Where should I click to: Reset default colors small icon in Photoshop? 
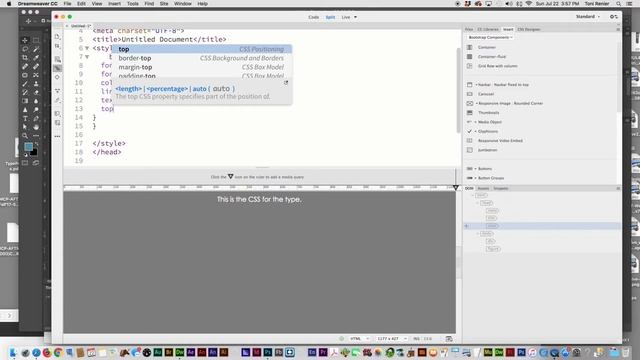(26, 156)
